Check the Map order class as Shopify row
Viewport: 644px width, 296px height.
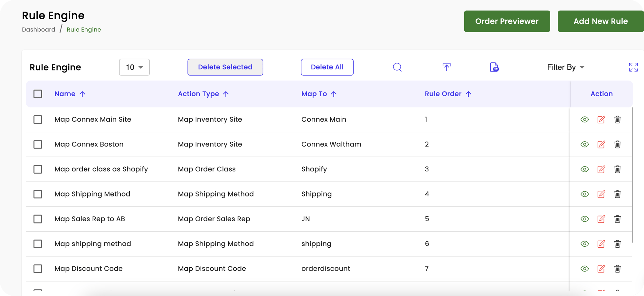(x=38, y=169)
